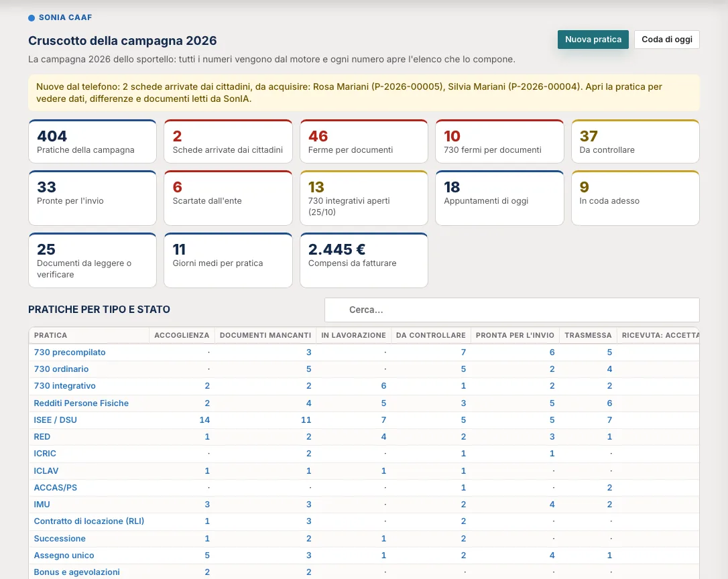Select the Giorni medi per pratica card
728x579 pixels.
pos(228,261)
